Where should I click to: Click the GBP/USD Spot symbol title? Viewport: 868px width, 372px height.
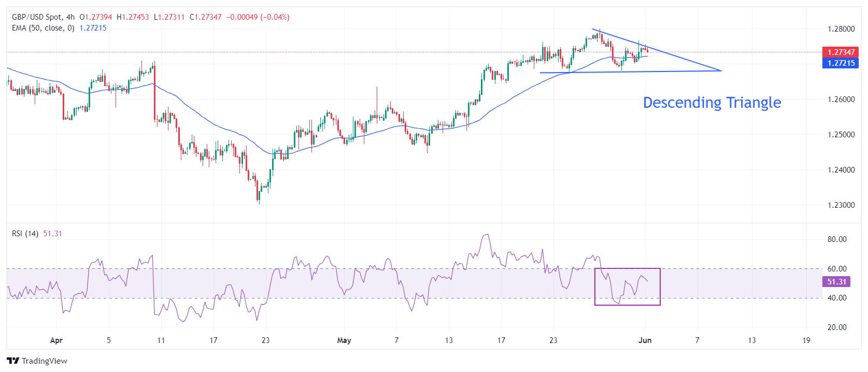click(36, 17)
